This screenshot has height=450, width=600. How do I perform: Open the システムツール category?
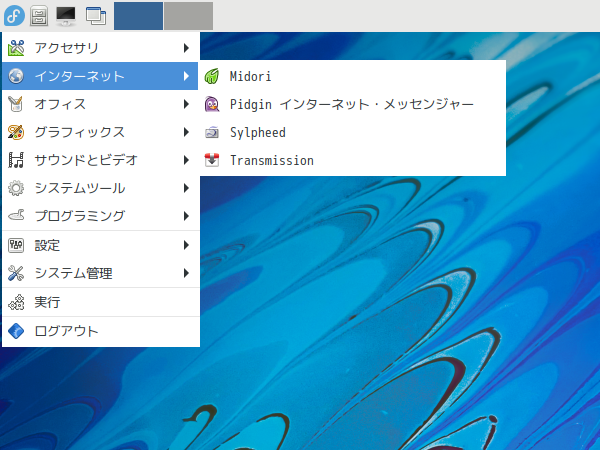[x=101, y=188]
